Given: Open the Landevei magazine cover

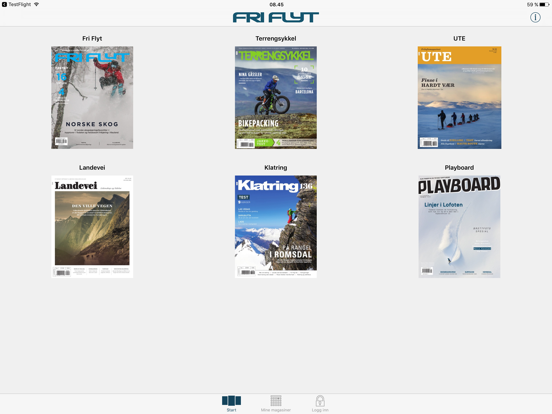Looking at the screenshot, I should point(92,227).
